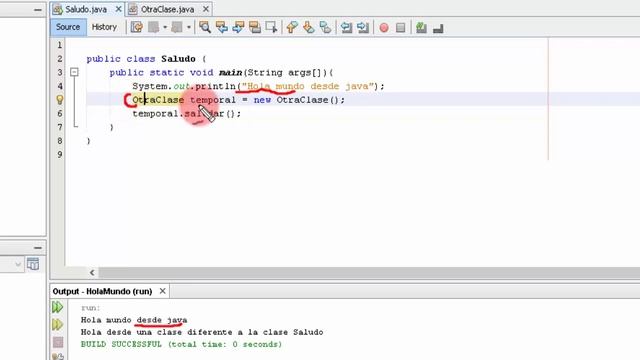The height and width of the screenshot is (360, 640).
Task: Click the Forward navigation toolbar icon
Action: [177, 27]
